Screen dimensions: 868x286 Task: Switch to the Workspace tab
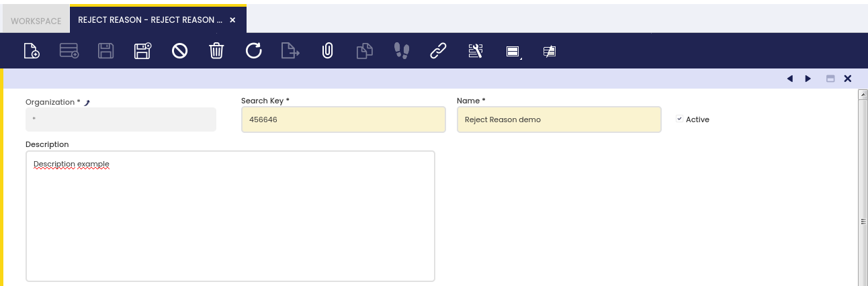point(36,21)
